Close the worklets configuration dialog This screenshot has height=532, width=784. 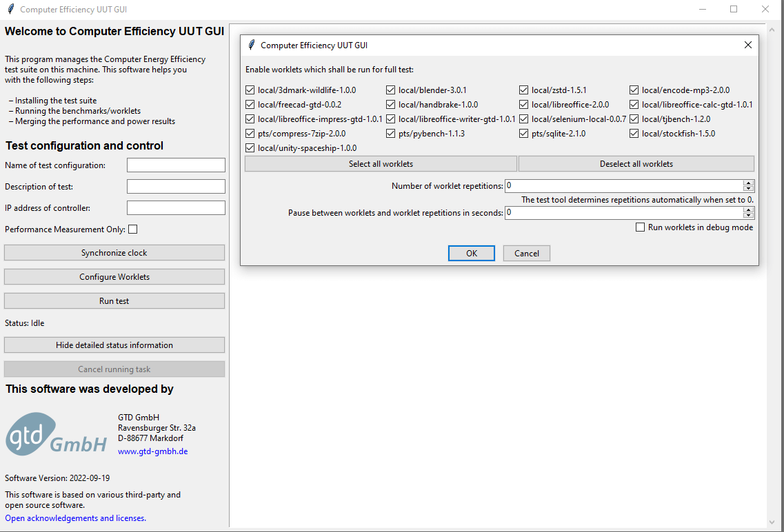[748, 45]
